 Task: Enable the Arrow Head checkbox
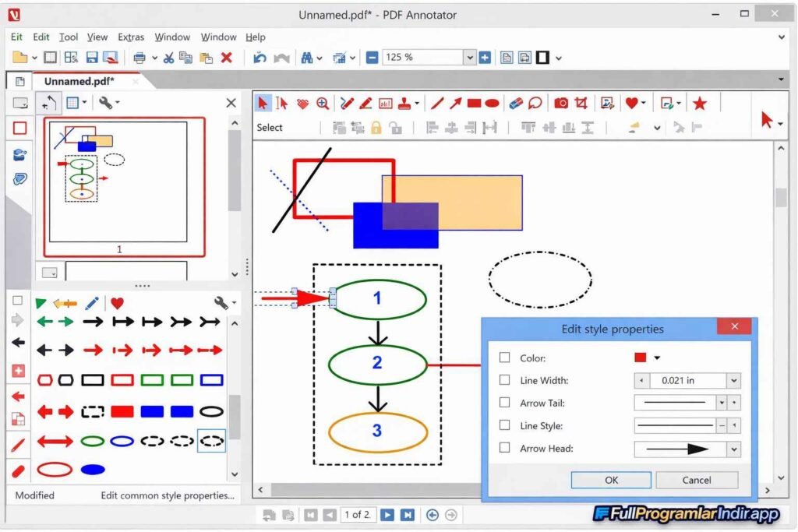[503, 447]
